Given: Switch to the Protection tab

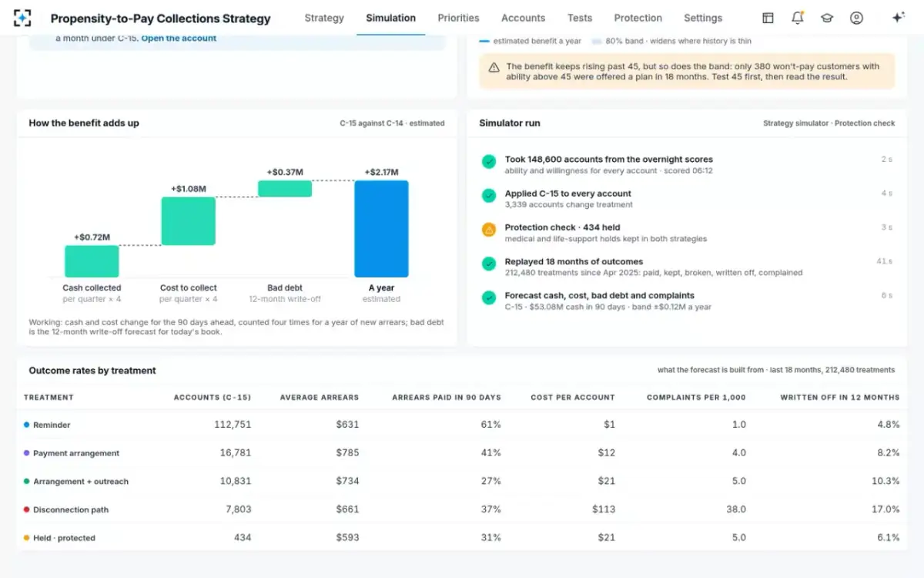Looking at the screenshot, I should 638,18.
